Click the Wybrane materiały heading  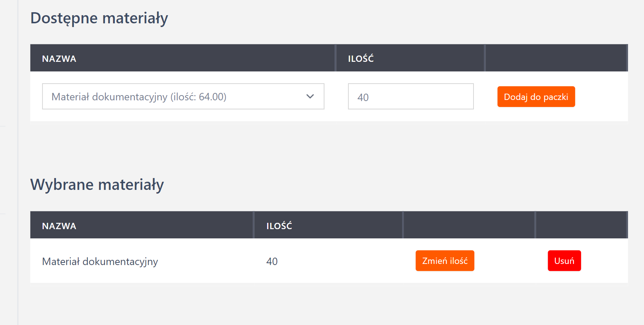(x=97, y=185)
